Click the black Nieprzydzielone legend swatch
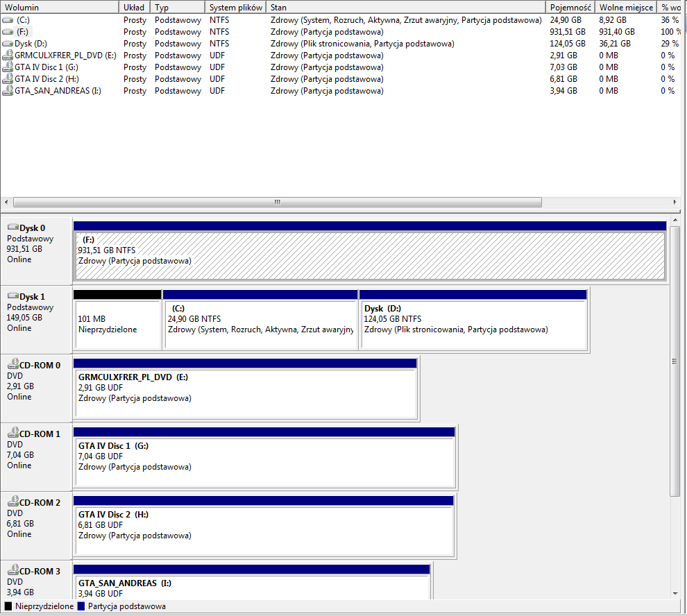The height and width of the screenshot is (616, 687). click(x=8, y=606)
